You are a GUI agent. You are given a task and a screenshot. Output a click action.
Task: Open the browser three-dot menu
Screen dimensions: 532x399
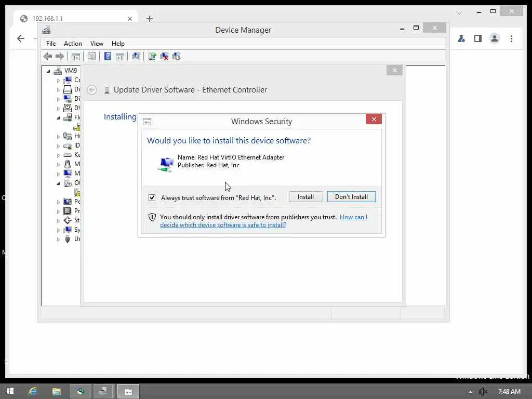tap(511, 38)
